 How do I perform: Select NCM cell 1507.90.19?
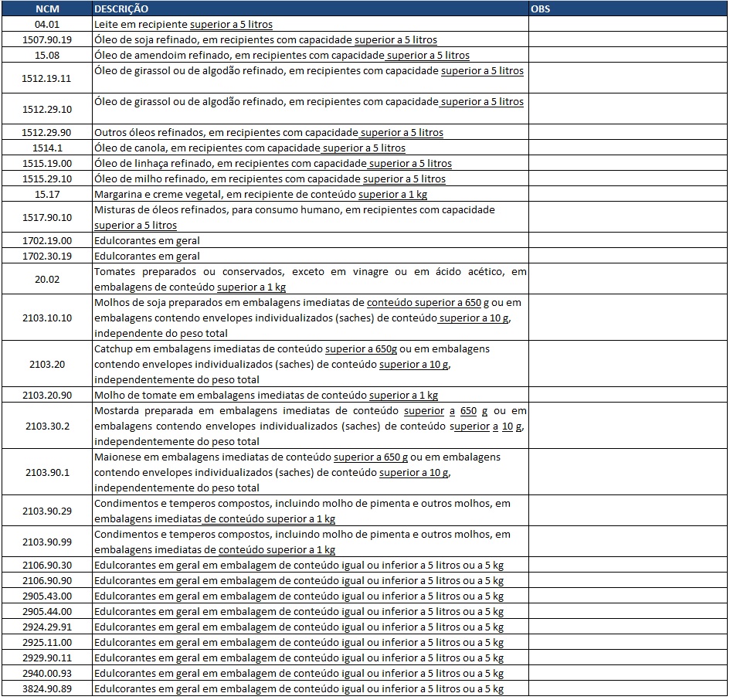(x=47, y=39)
